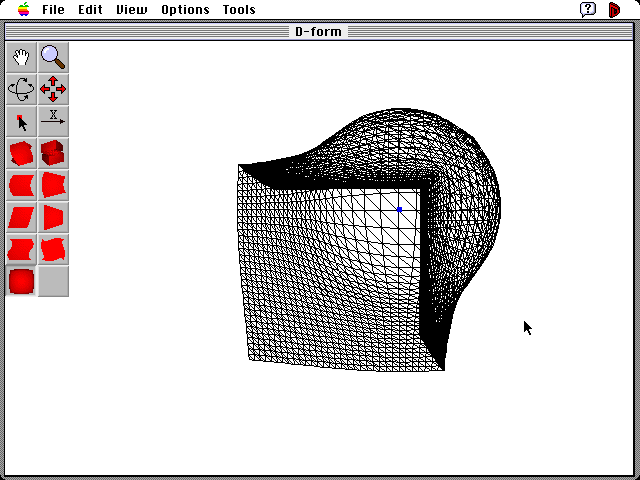The height and width of the screenshot is (480, 640).
Task: Choose the split red cube deformation
Action: click(53, 153)
